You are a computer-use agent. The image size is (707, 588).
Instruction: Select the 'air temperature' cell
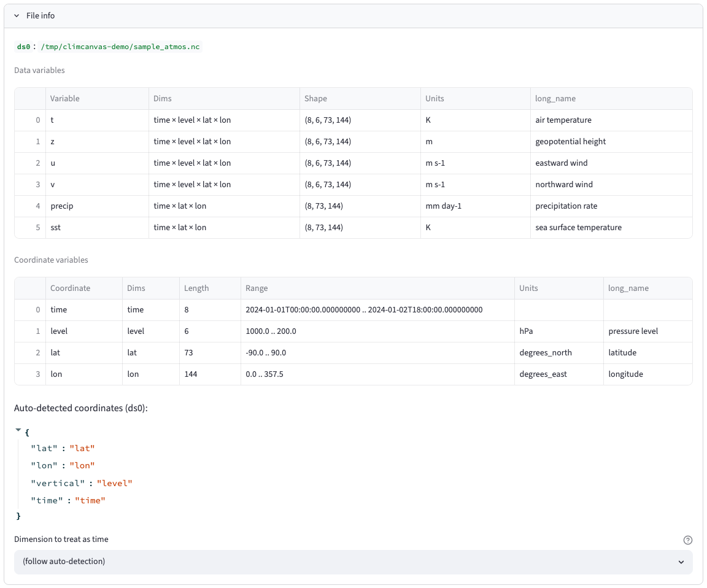point(611,120)
